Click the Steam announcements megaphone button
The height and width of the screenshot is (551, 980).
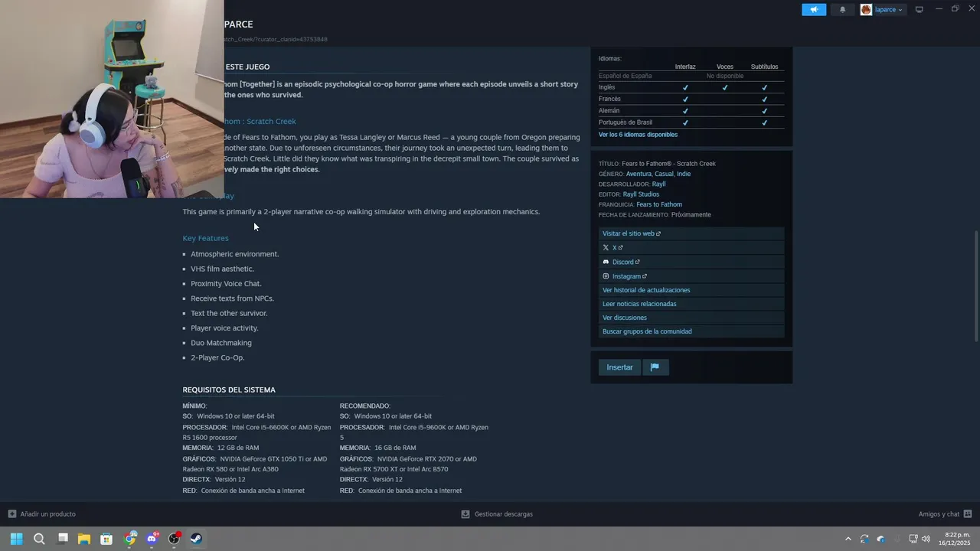click(814, 9)
